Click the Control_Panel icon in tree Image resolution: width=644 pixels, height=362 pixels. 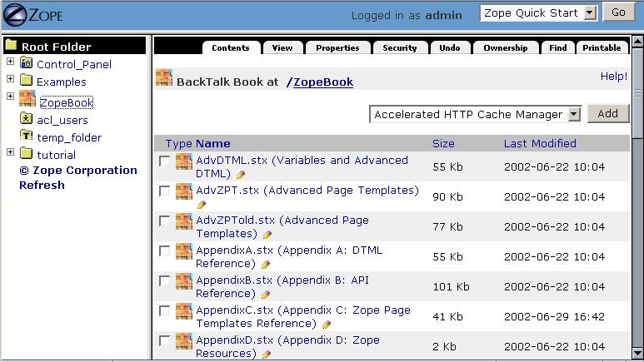pyautogui.click(x=27, y=63)
